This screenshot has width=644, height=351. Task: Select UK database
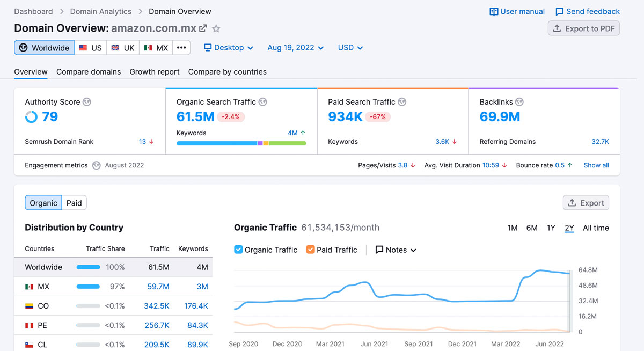[123, 47]
